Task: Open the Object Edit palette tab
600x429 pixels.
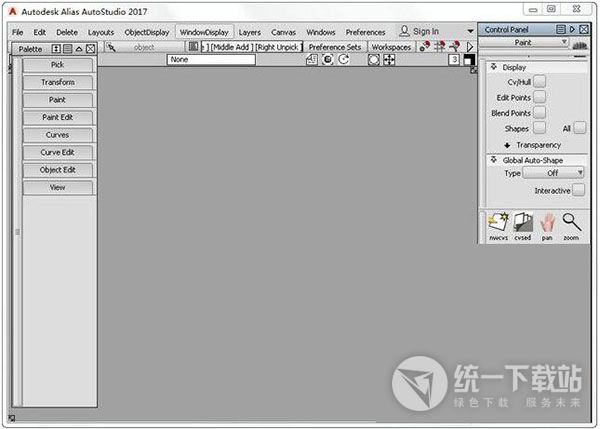Action: click(x=58, y=170)
